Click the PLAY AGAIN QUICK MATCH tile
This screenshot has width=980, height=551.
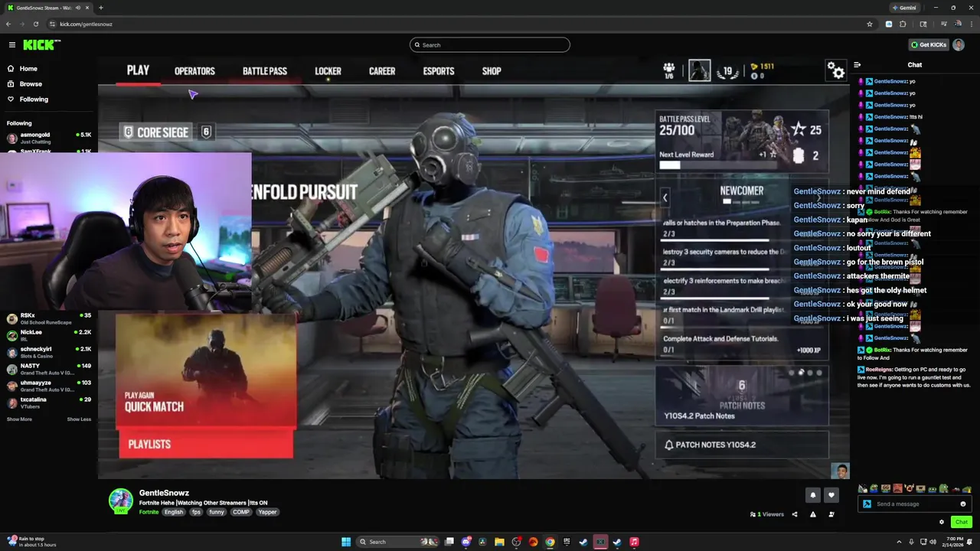point(206,370)
